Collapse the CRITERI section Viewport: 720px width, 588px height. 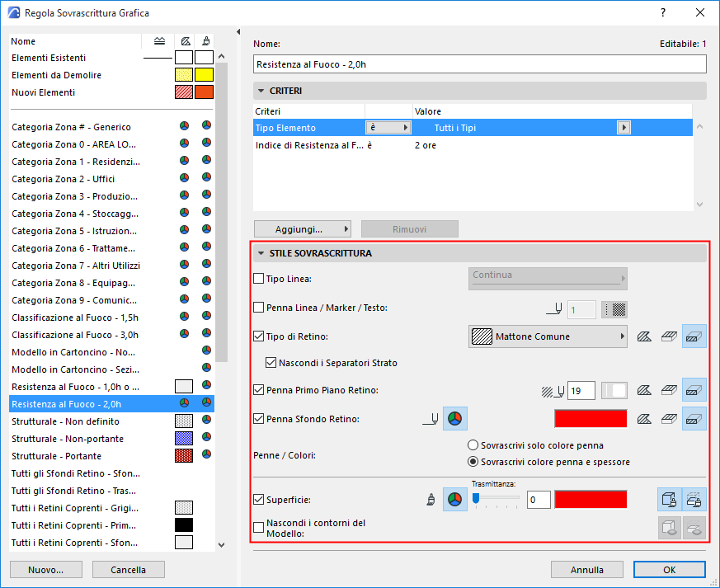(261, 91)
